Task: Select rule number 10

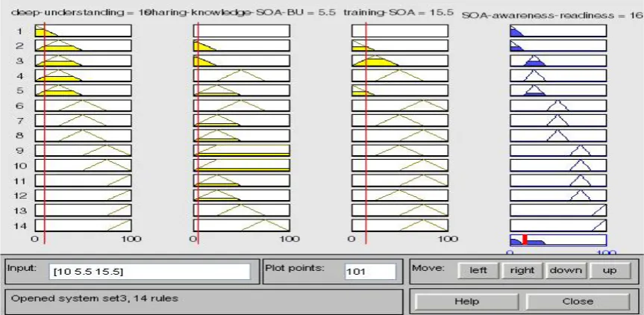Action: [19, 166]
